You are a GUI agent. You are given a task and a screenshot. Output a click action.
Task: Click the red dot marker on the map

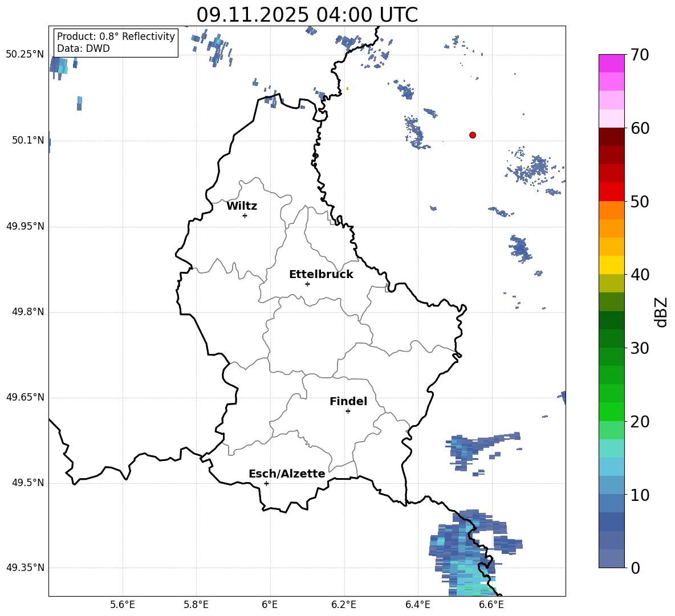pos(472,135)
